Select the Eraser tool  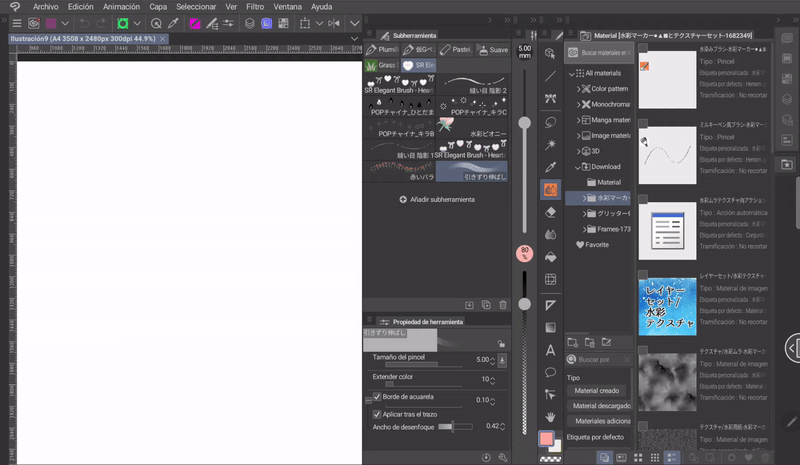550,212
